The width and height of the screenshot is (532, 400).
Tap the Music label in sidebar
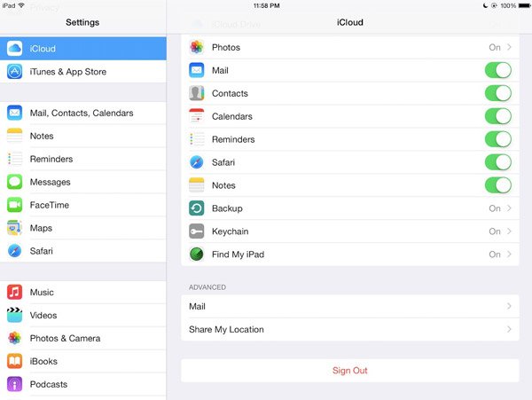coord(42,292)
